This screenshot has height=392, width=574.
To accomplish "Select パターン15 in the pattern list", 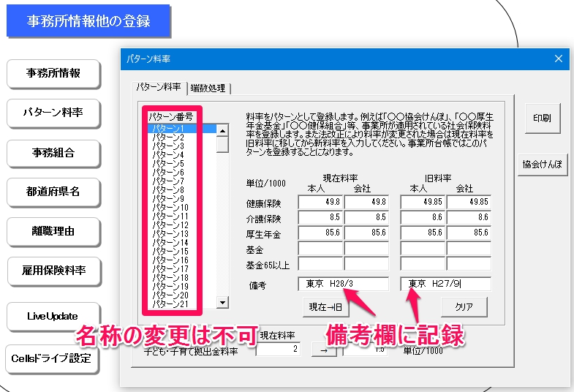I will [182, 252].
